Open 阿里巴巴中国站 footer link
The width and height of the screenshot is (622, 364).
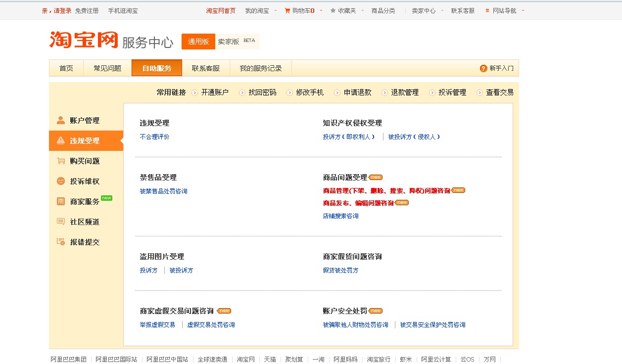[167, 360]
